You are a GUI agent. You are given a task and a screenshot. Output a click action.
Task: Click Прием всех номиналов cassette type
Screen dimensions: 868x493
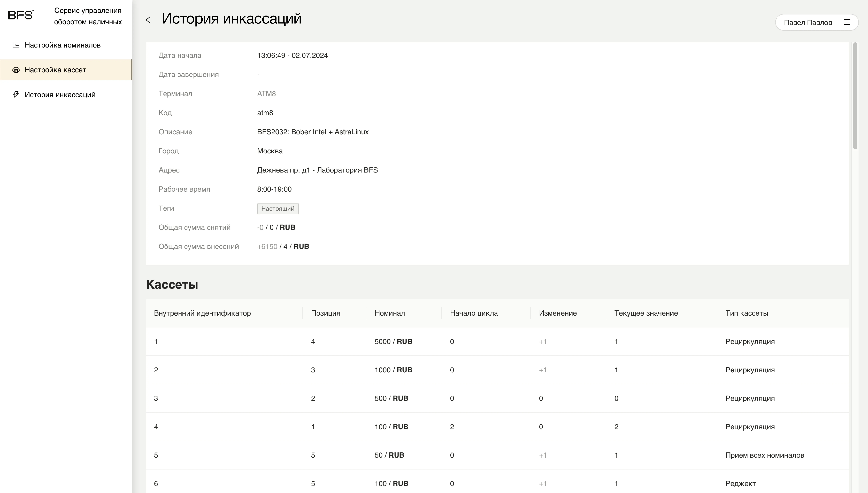tap(765, 455)
